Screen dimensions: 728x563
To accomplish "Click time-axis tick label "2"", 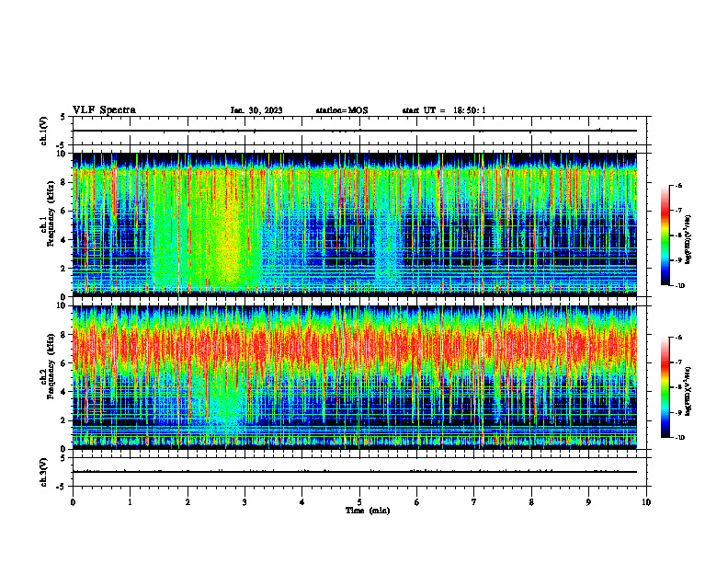I will click(x=188, y=502).
